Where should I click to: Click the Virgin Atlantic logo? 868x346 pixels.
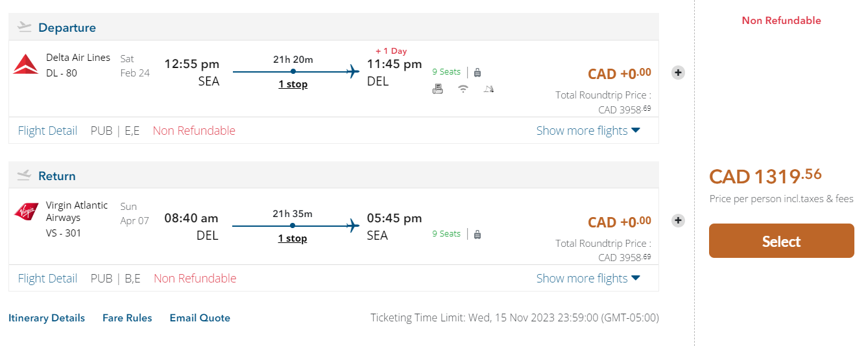pos(26,212)
